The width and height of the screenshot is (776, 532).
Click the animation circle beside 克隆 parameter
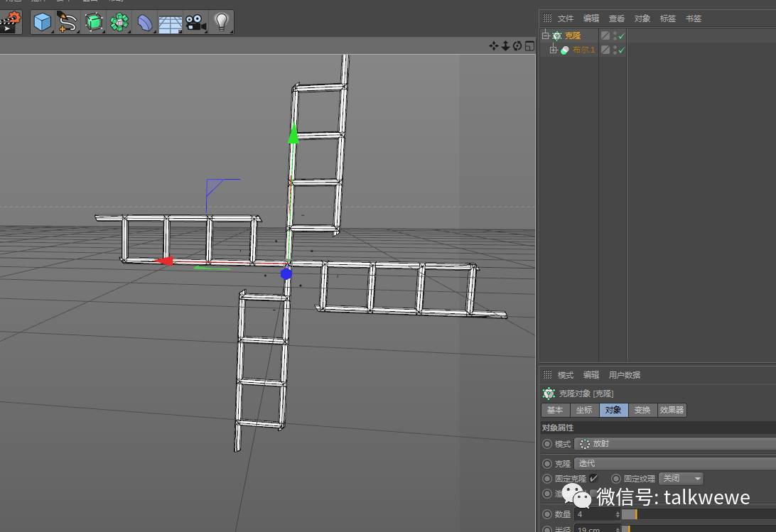547,464
